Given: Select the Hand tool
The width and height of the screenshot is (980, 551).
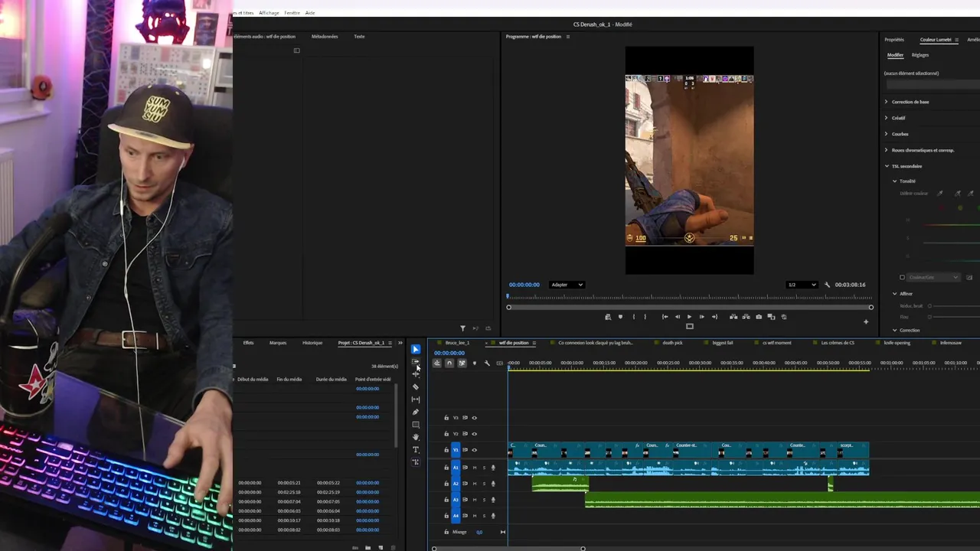Looking at the screenshot, I should click(x=416, y=437).
